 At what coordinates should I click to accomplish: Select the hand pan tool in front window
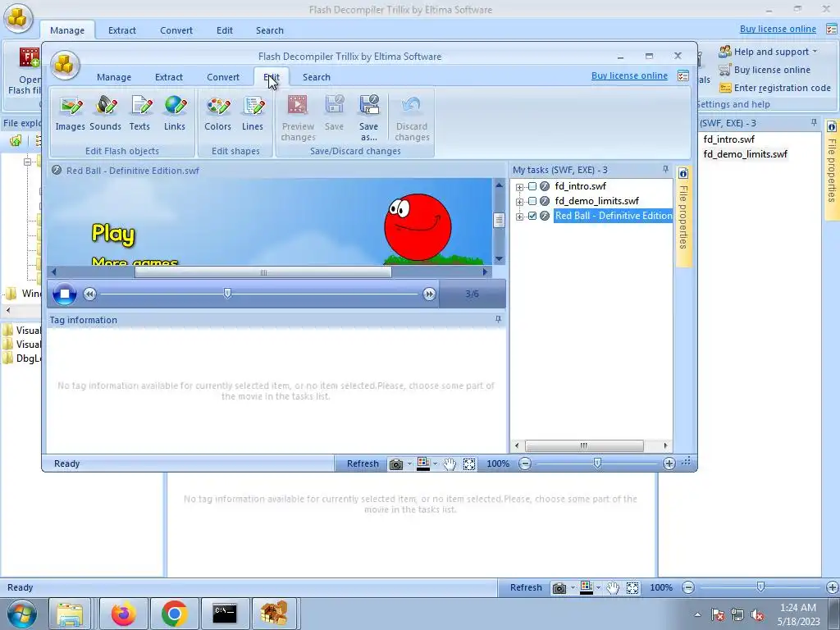[x=450, y=464]
